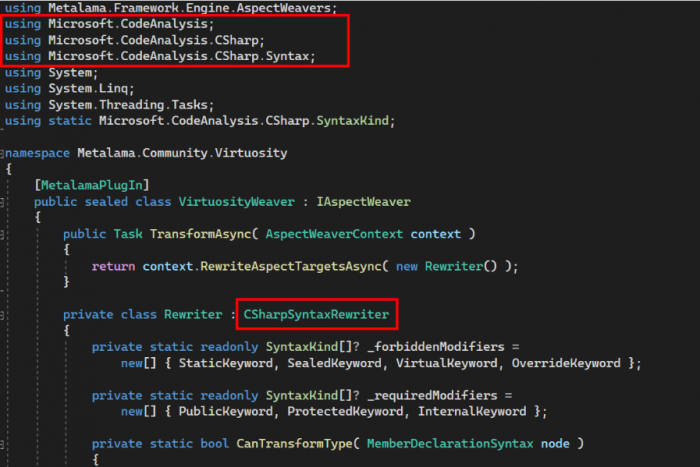Screen dimensions: 700x467
Task: Click the 'bool' return type
Action: point(214,443)
